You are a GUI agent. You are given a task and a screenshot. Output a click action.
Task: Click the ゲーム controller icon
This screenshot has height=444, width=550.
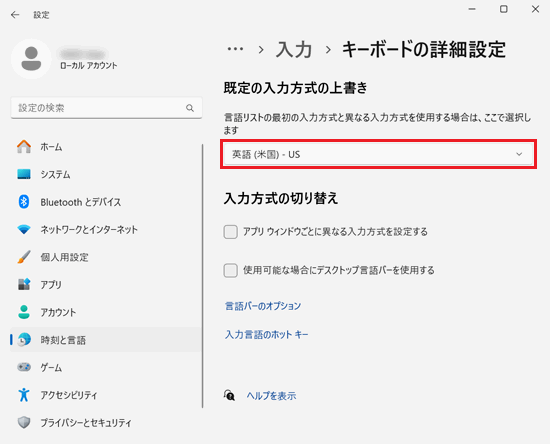click(x=24, y=367)
